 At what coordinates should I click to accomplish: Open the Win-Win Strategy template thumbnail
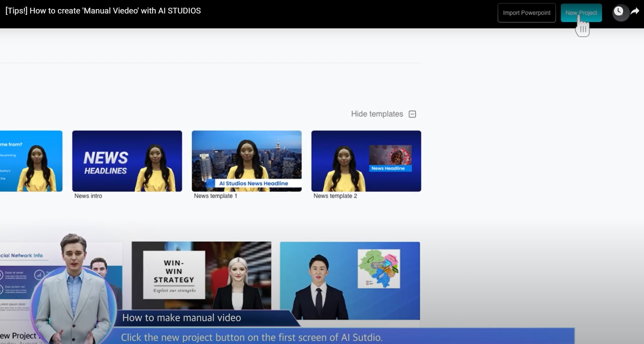pos(201,276)
